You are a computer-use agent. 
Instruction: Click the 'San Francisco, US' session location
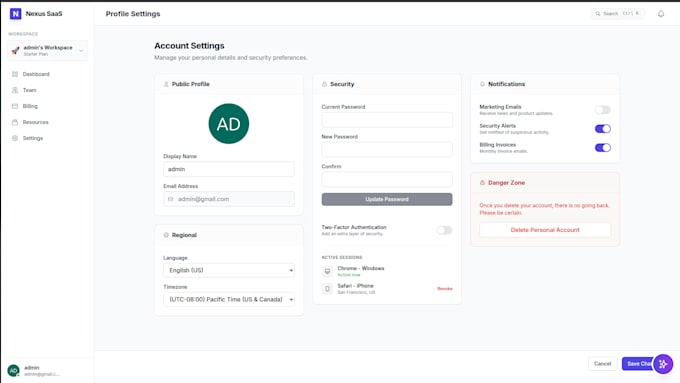click(x=356, y=292)
